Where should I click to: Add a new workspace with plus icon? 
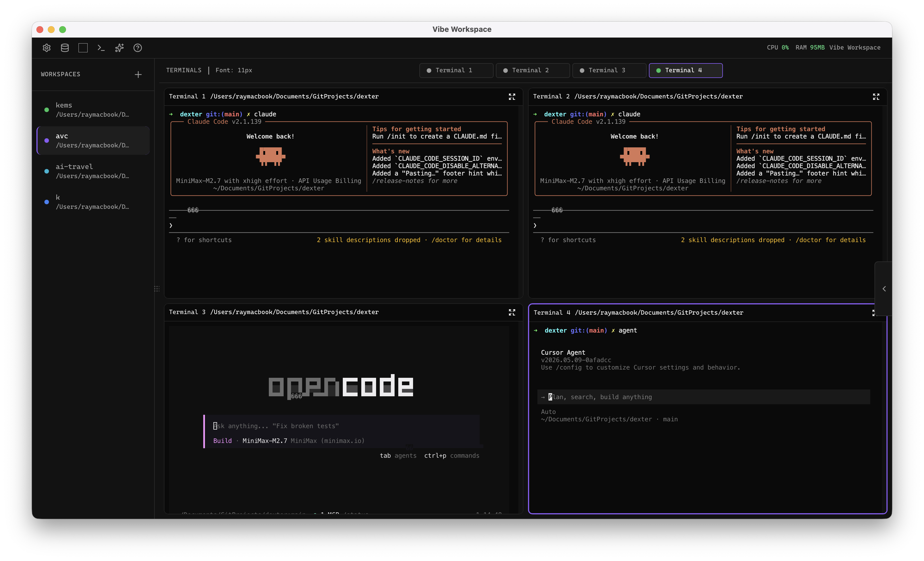(x=138, y=74)
